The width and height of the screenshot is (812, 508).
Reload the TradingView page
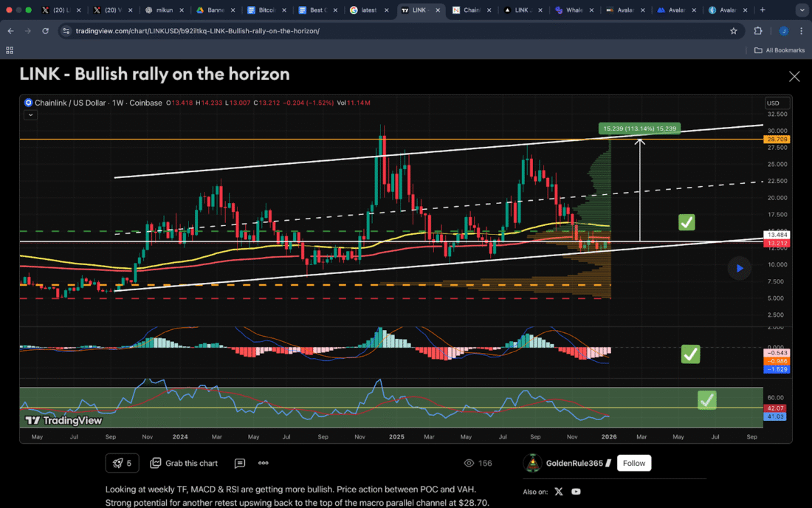[x=45, y=31]
